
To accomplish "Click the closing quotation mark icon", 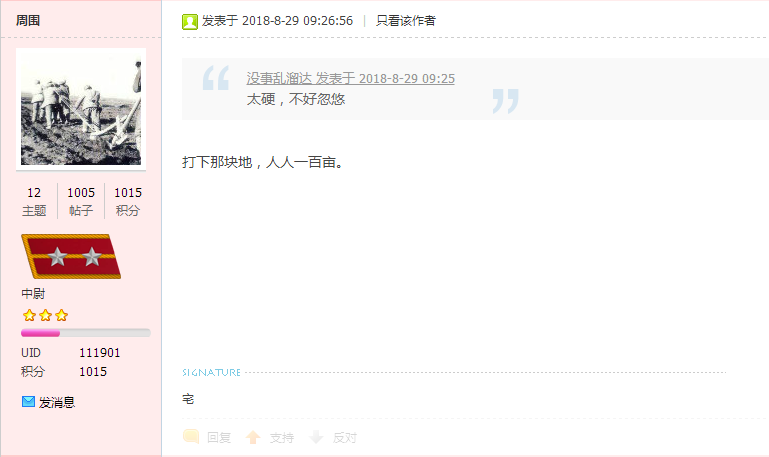I will (506, 101).
